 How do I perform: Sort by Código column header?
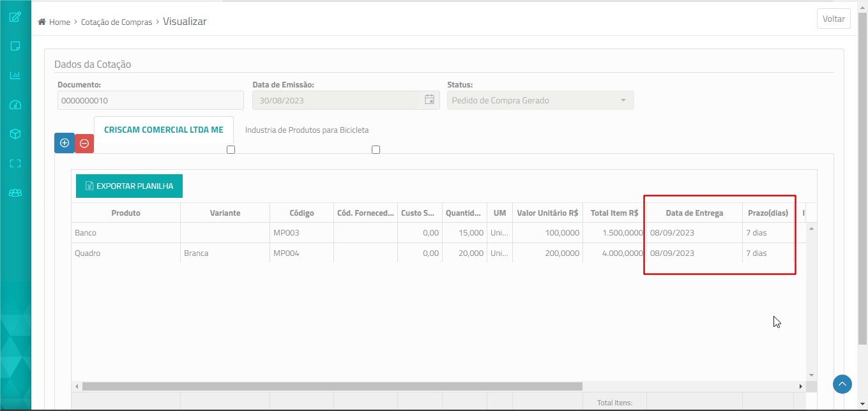pos(302,213)
